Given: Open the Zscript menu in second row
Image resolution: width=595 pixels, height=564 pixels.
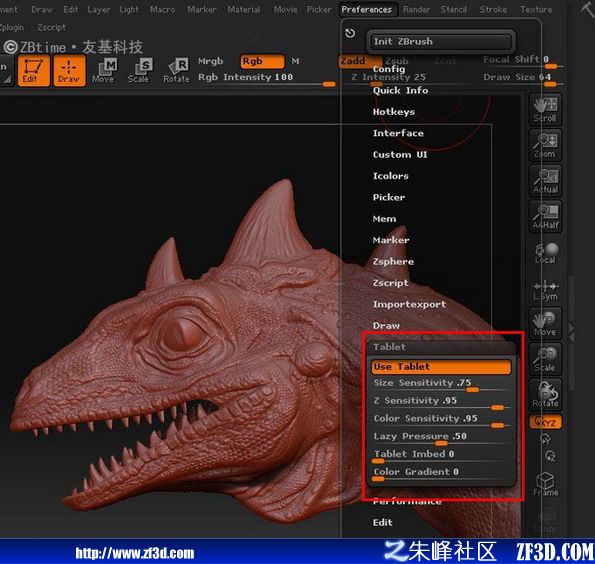Looking at the screenshot, I should 51,27.
